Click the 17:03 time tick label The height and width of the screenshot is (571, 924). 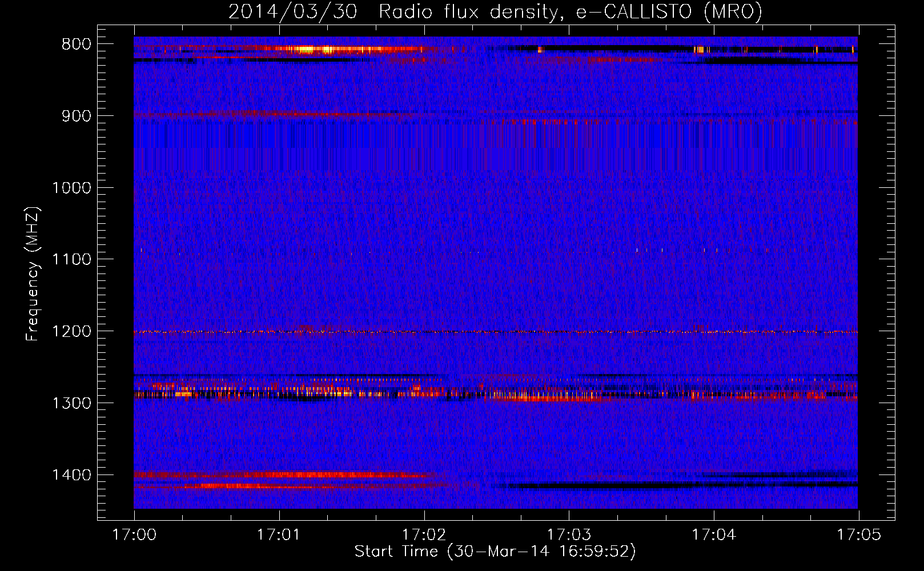point(569,535)
